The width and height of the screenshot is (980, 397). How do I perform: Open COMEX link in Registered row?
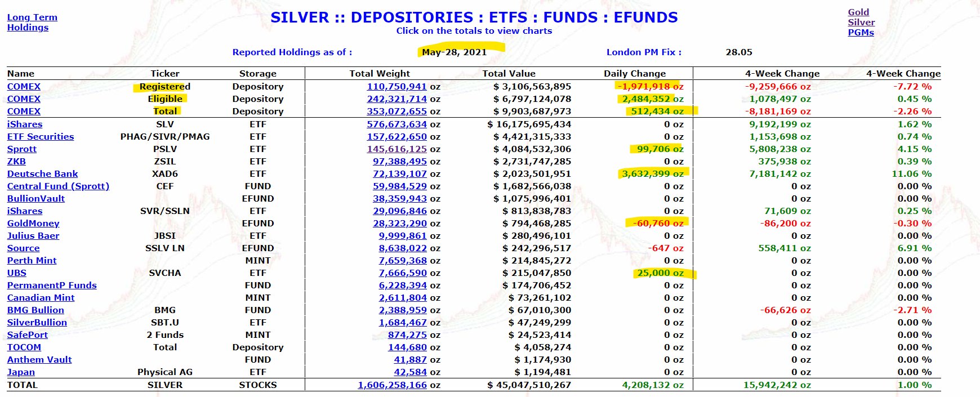(x=24, y=87)
